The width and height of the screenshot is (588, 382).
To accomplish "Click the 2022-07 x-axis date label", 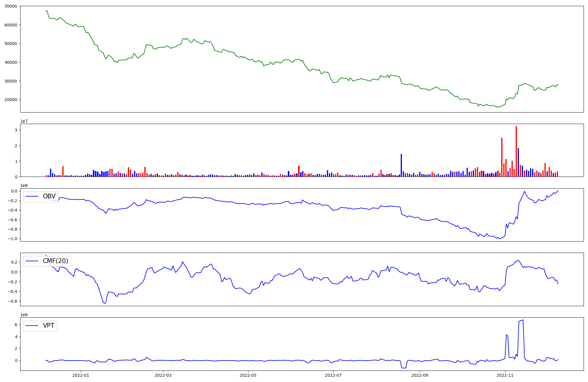I will tap(333, 375).
